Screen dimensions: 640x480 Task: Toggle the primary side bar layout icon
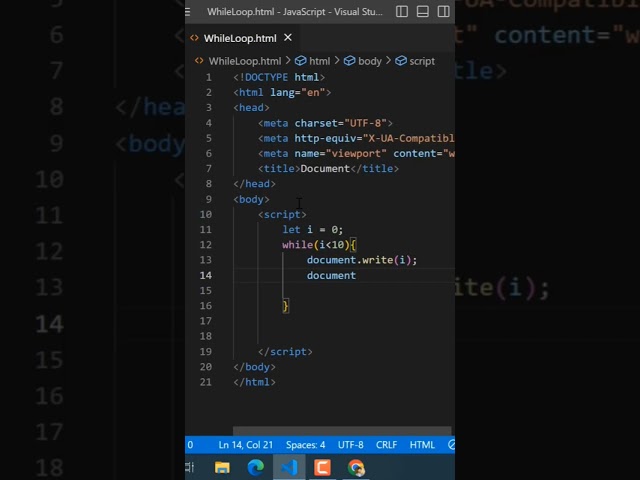coord(402,11)
